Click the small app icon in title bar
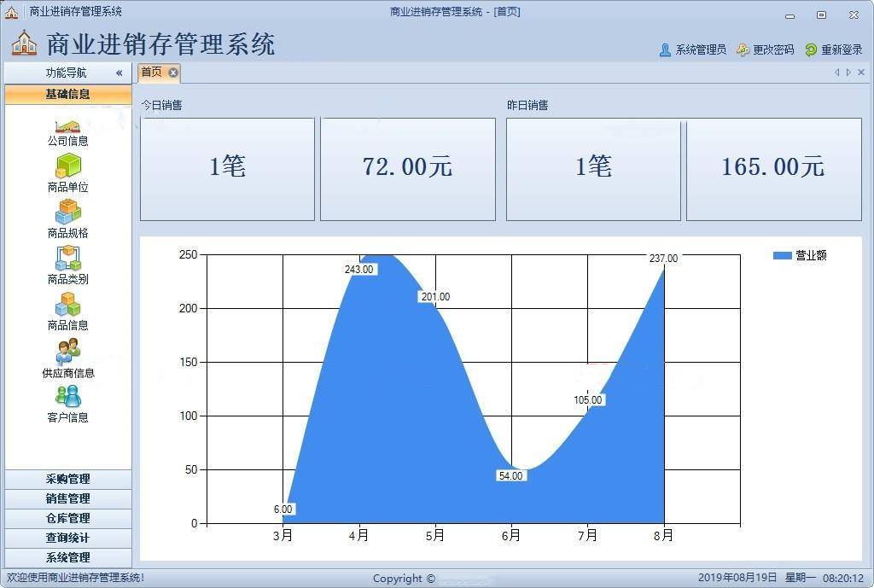 (11, 12)
